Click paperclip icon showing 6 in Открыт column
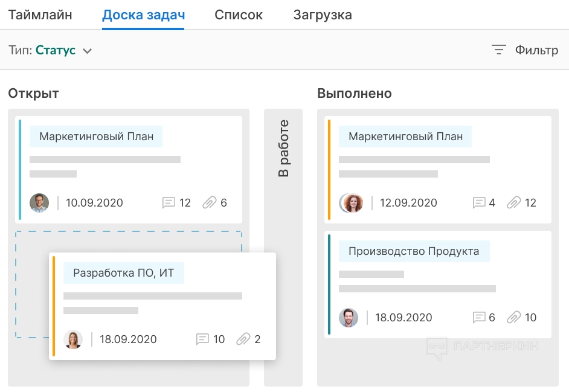569x392 pixels. click(209, 203)
